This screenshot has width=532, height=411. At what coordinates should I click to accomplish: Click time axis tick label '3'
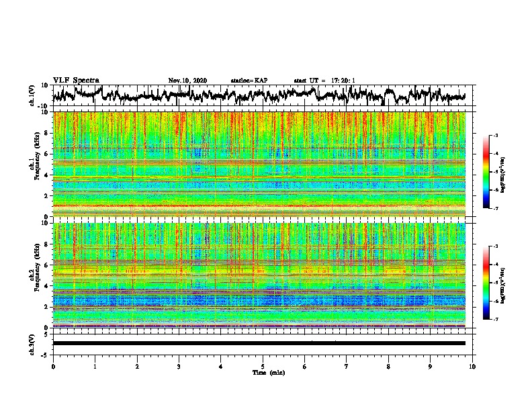click(179, 367)
